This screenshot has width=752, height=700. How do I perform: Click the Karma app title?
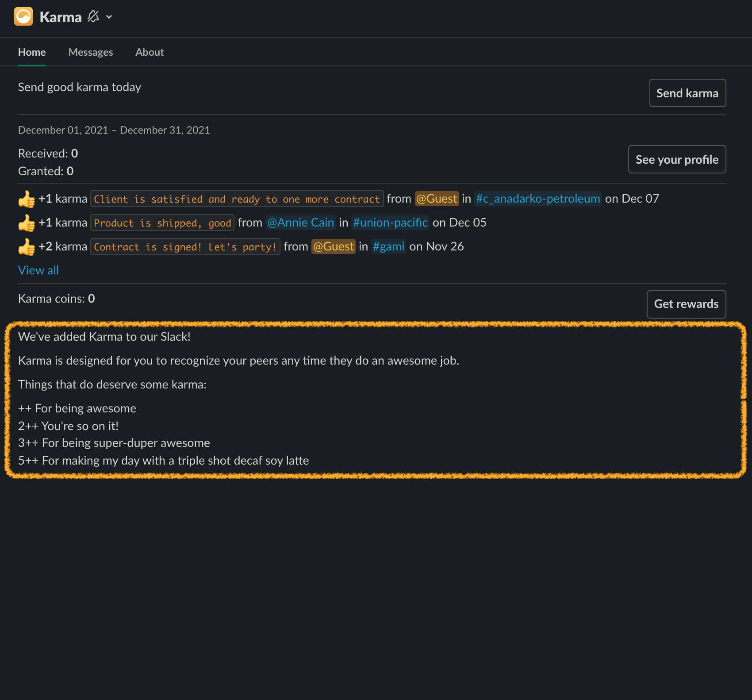[x=61, y=17]
